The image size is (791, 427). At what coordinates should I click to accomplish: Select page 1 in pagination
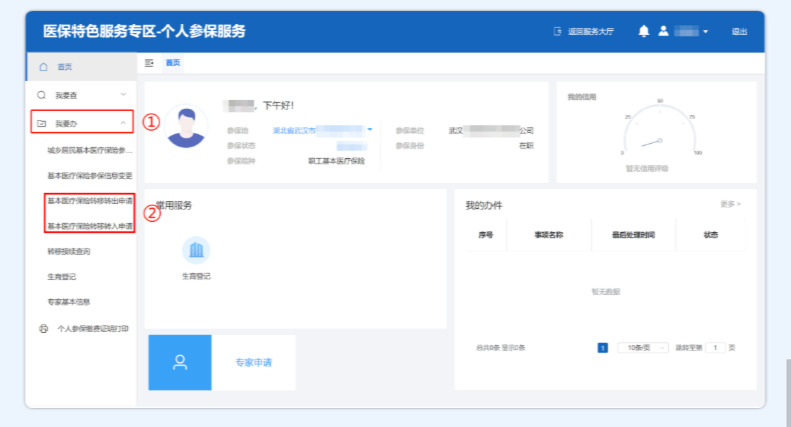pos(602,348)
